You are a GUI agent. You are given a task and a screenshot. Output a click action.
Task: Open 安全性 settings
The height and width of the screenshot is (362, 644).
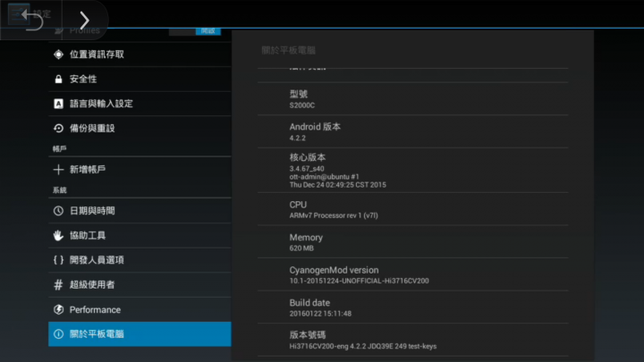(x=140, y=79)
